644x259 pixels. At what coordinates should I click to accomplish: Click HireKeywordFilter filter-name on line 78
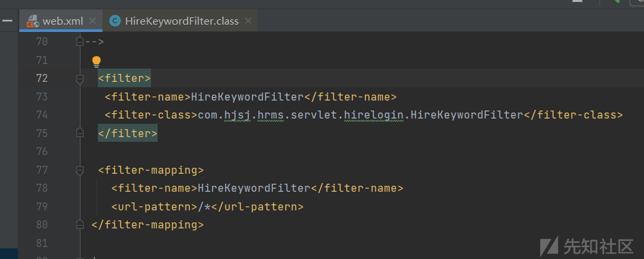[x=254, y=188]
